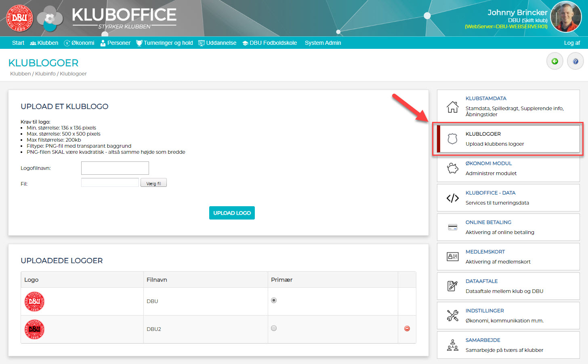This screenshot has height=364, width=588.
Task: Click the document pen Dataaftale icon
Action: point(453,286)
